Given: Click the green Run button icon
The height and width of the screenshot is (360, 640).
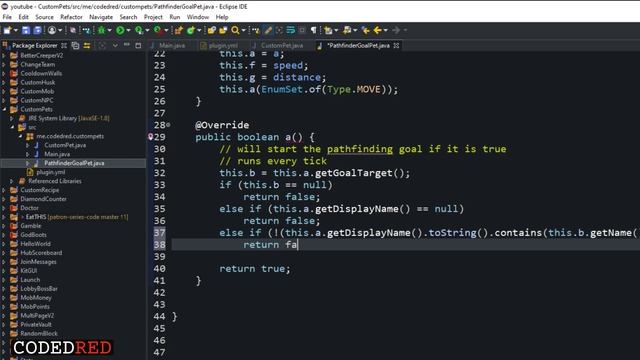Looking at the screenshot, I should pyautogui.click(x=120, y=30).
